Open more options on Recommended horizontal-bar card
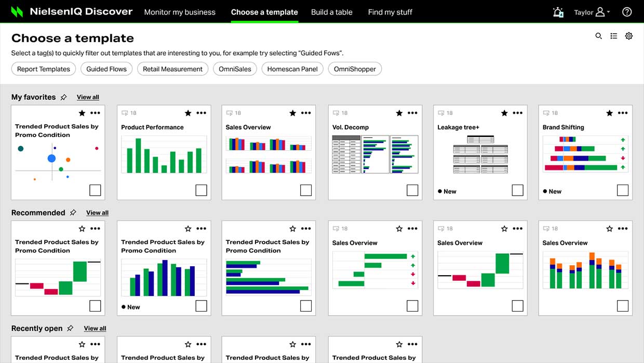 click(x=306, y=228)
